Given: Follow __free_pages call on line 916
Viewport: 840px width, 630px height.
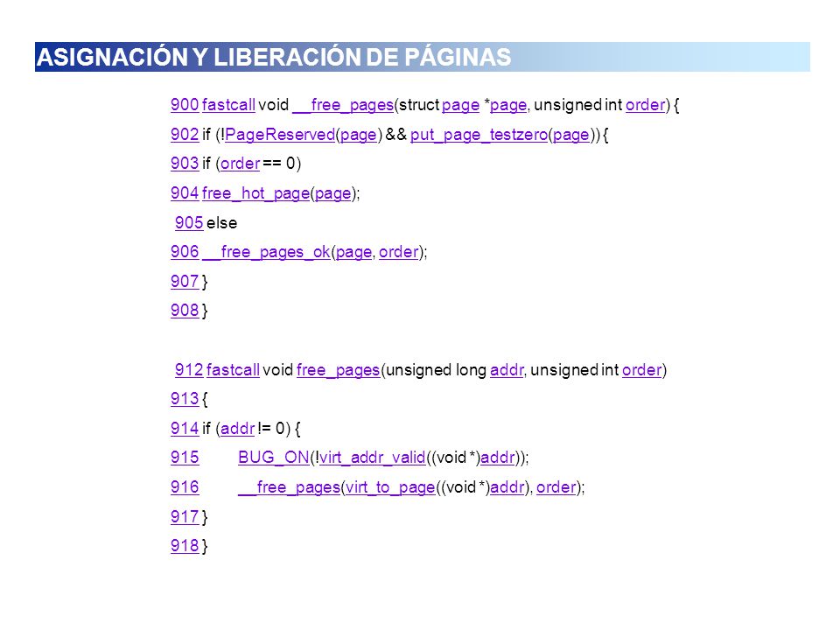Looking at the screenshot, I should 290,487.
